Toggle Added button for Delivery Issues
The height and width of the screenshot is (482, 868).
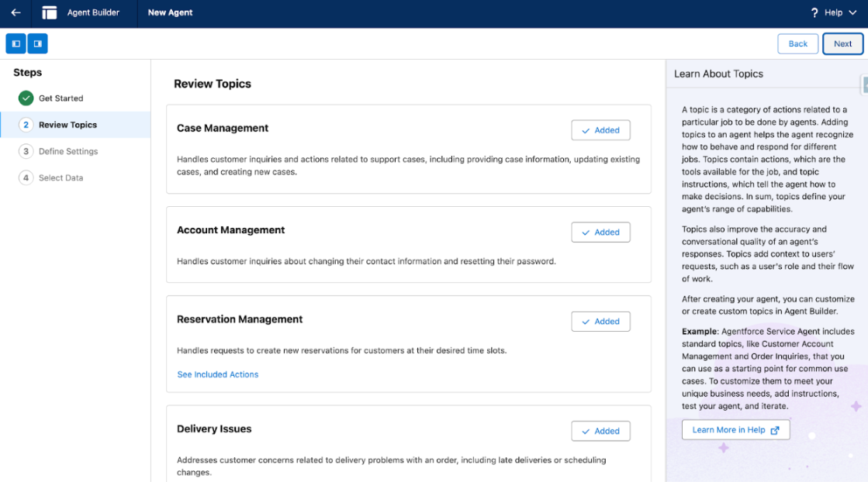coord(600,431)
